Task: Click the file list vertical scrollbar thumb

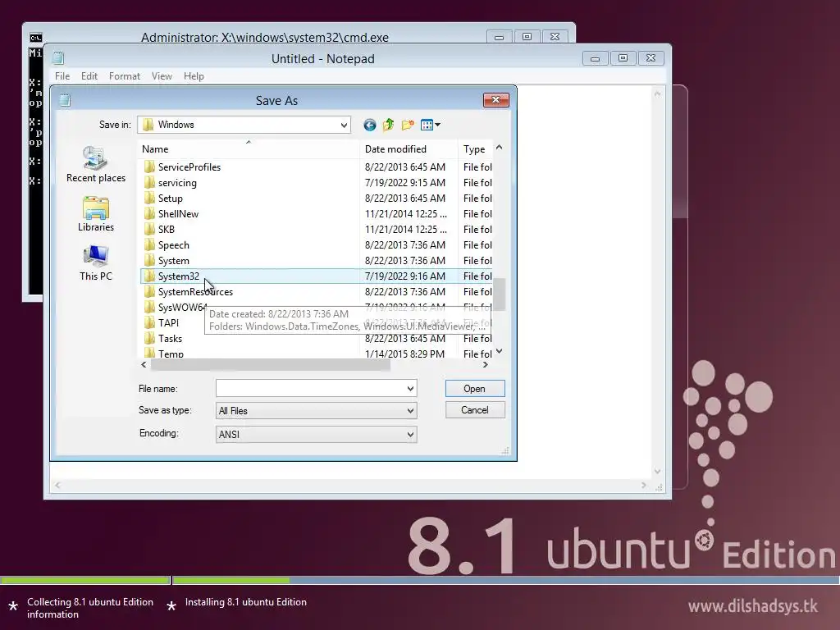Action: [x=500, y=294]
